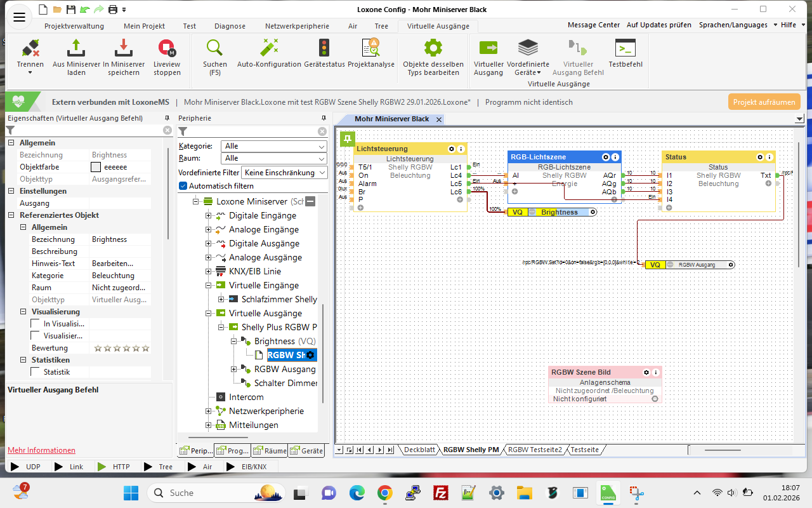Open settings gear on Status block

tap(760, 157)
